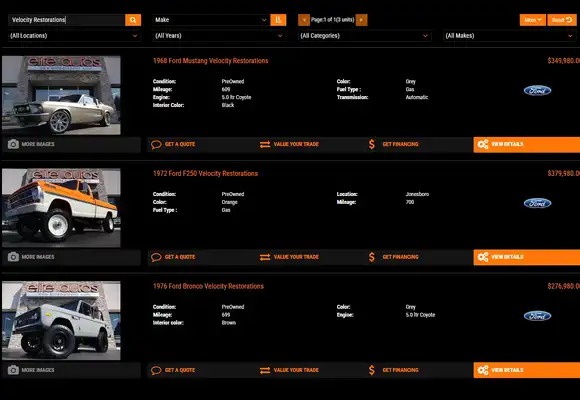Open the All Makes filter dropdown
580x400 pixels.
(509, 36)
